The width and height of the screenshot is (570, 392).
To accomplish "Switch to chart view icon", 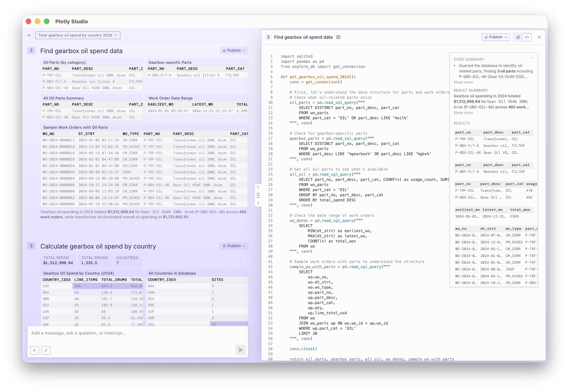I will 518,37.
